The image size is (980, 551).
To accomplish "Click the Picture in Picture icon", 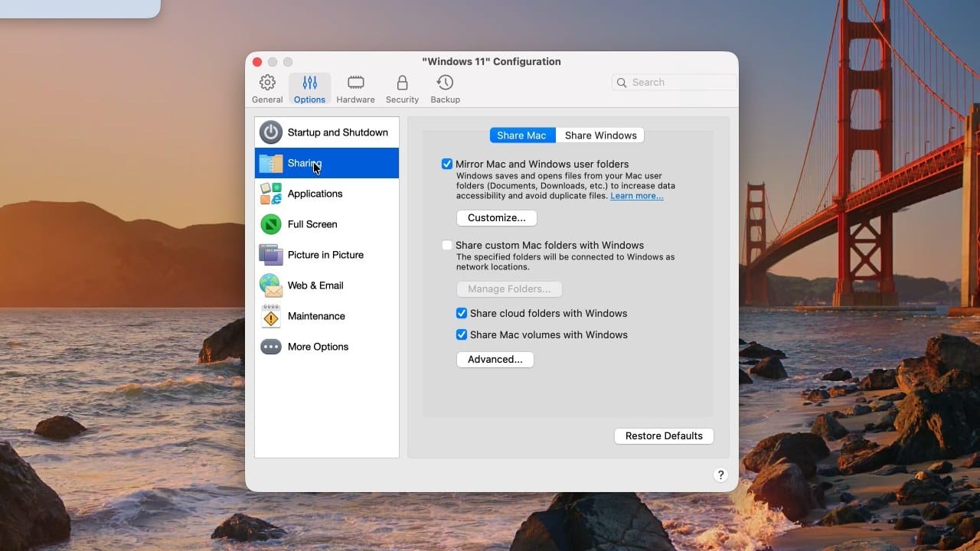I will point(271,255).
